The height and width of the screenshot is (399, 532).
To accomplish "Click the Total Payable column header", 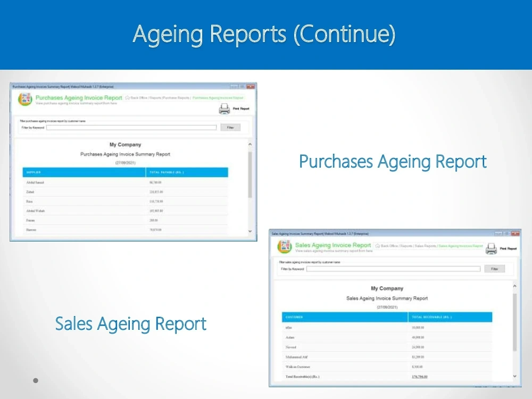I will coord(187,172).
